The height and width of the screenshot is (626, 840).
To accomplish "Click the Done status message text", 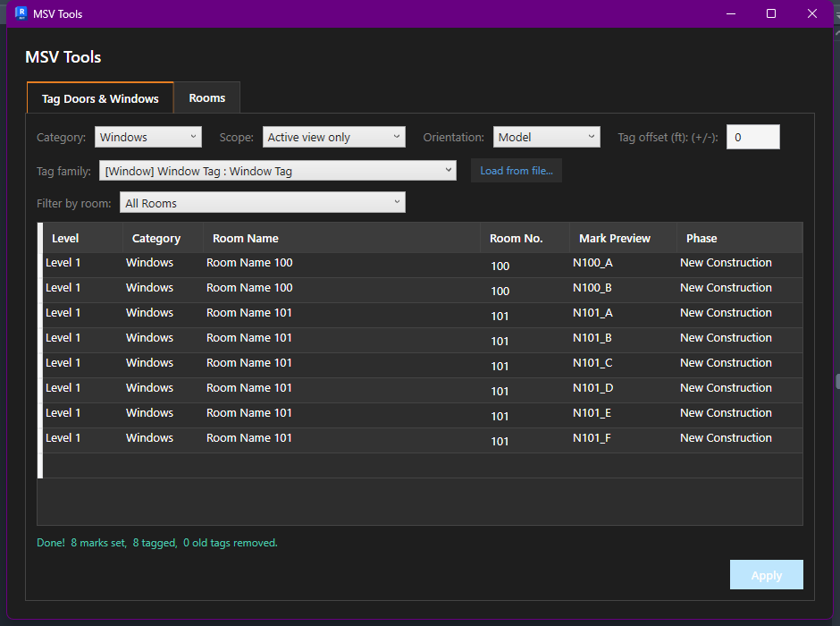I will 157,543.
